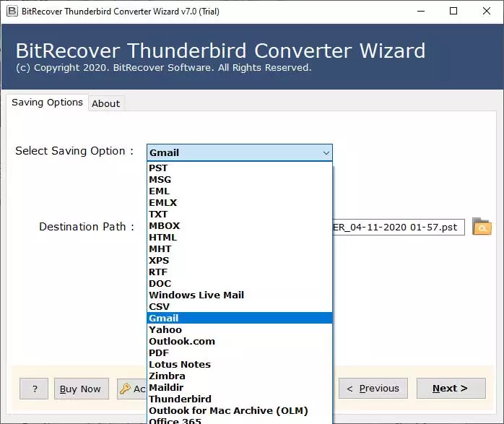Viewport: 504px width, 424px height.
Task: Choose HTML saving option
Action: click(x=240, y=237)
